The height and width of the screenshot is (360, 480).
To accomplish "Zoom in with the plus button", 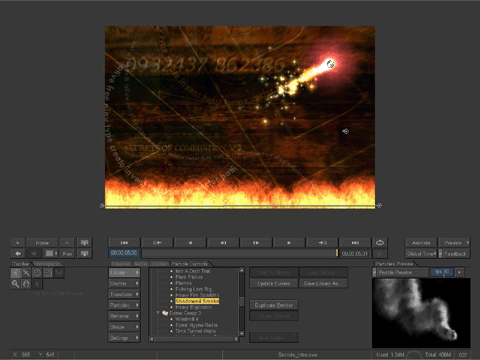I will pos(18,243).
